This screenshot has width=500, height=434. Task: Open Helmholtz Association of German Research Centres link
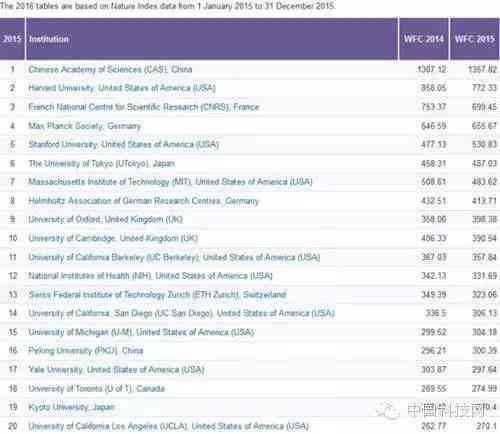click(x=143, y=201)
